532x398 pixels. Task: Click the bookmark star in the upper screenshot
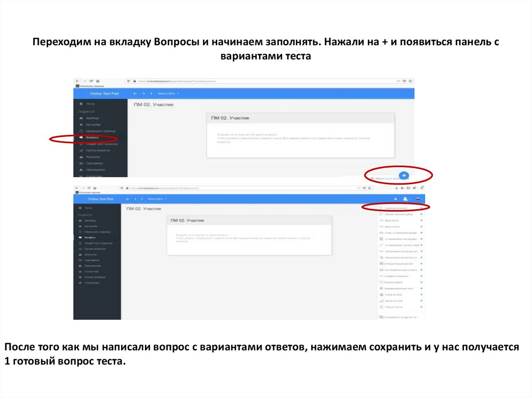tap(410, 81)
